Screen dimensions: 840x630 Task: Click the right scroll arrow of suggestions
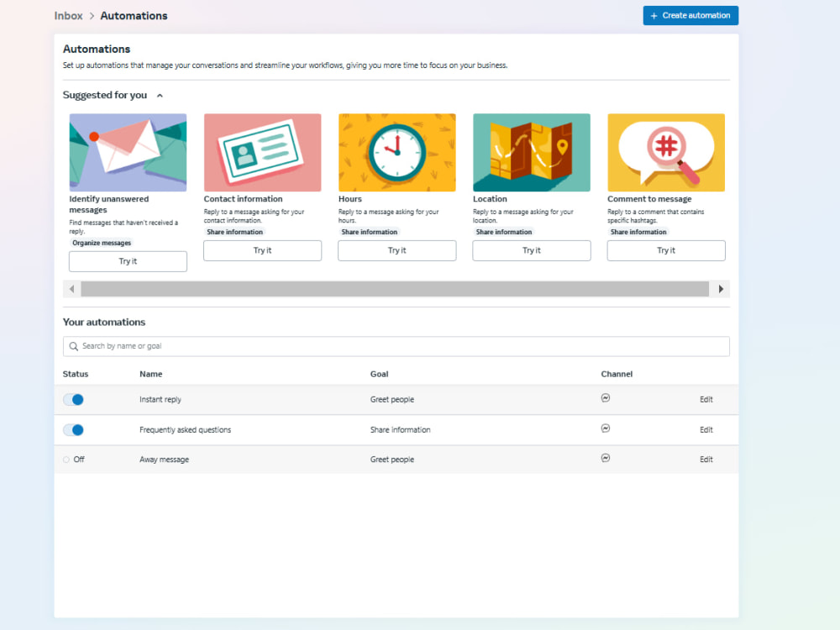point(721,289)
